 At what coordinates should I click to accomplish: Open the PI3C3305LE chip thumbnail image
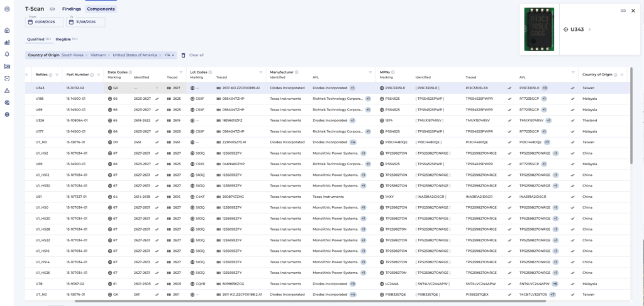539,29
